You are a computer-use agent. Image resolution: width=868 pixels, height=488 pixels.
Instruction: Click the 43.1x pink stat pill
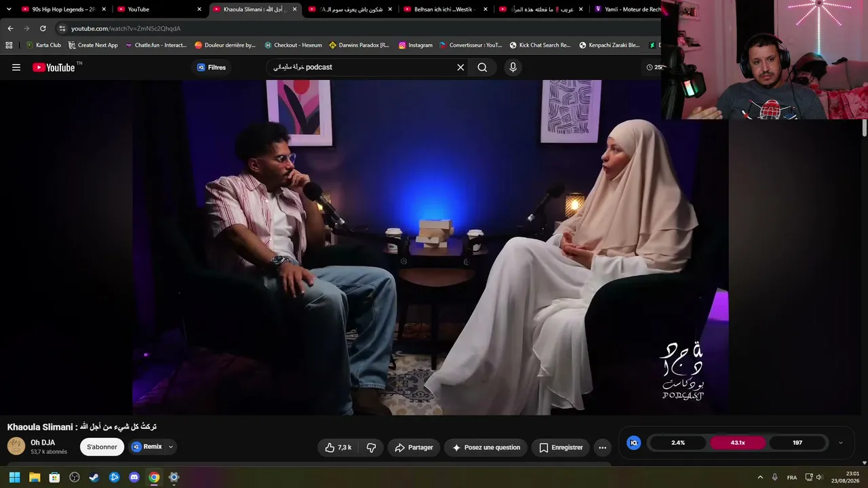[x=738, y=443]
